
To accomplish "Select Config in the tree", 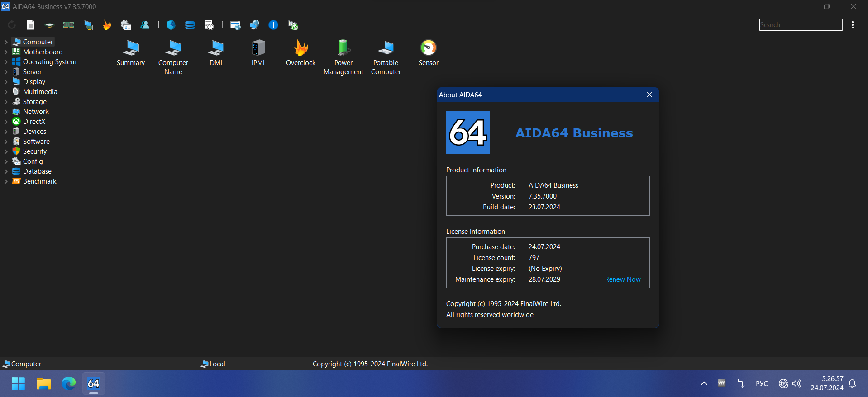I will [x=33, y=161].
